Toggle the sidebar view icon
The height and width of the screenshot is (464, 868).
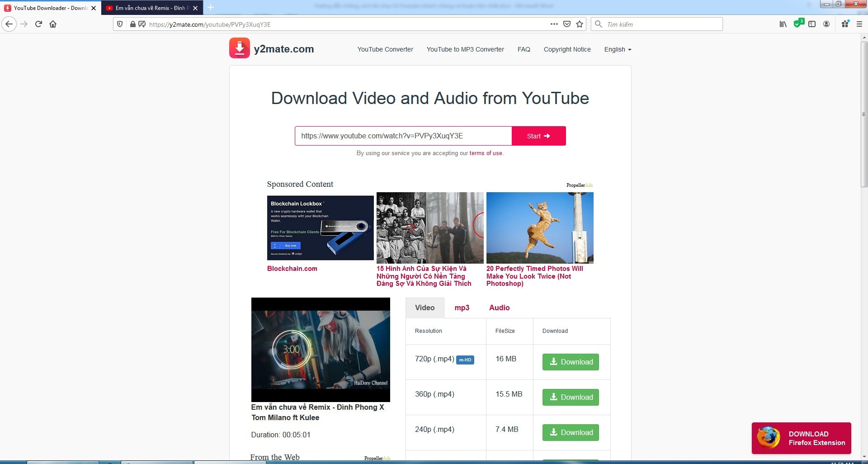[812, 24]
